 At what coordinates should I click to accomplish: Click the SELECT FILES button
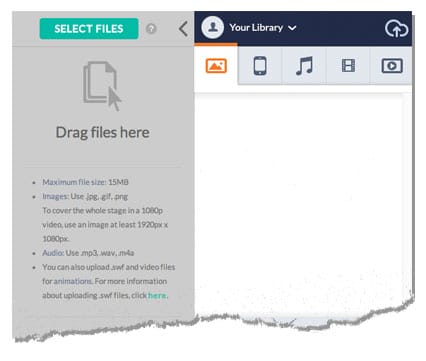[x=89, y=29]
